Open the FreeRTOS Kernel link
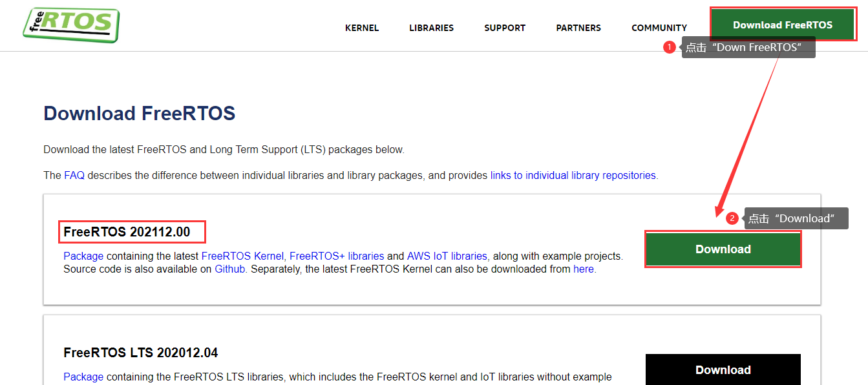868x385 pixels. pyautogui.click(x=242, y=256)
